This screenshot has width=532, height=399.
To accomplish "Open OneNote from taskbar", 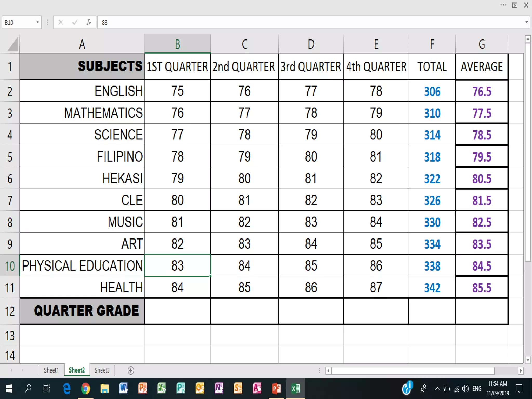I will [x=219, y=389].
